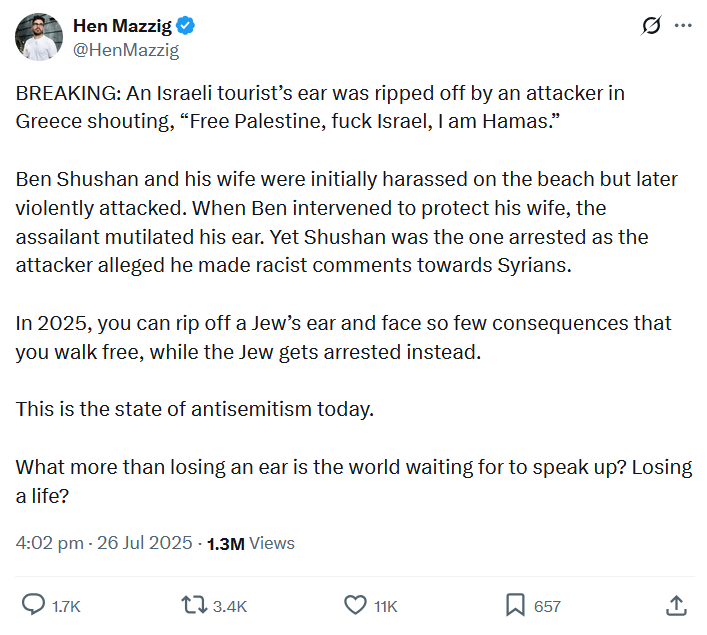Open the three-dot more options menu
The image size is (707, 635).
tap(683, 27)
